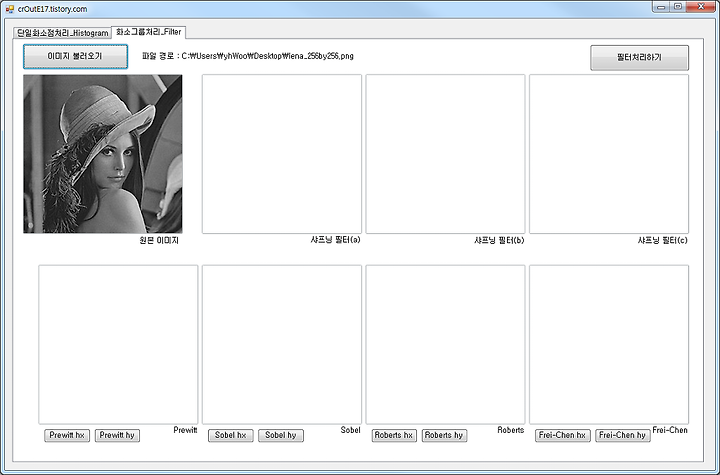Maximize the crOutE17.tistory.com window
Image resolution: width=720 pixels, height=475 pixels.
(678, 6)
